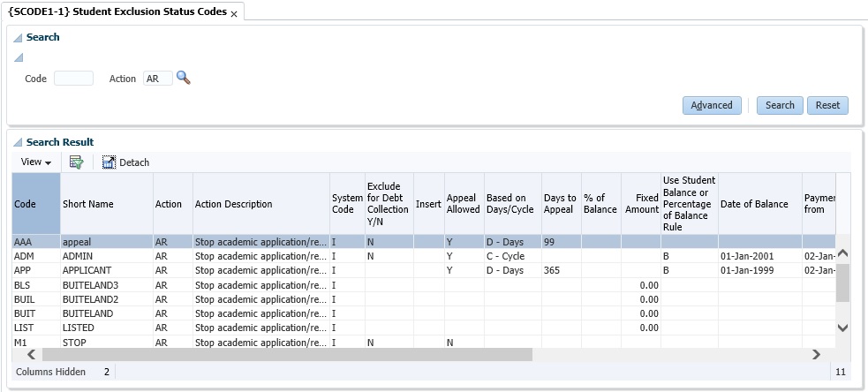
Task: Select the LIST code cell
Action: (x=36, y=328)
